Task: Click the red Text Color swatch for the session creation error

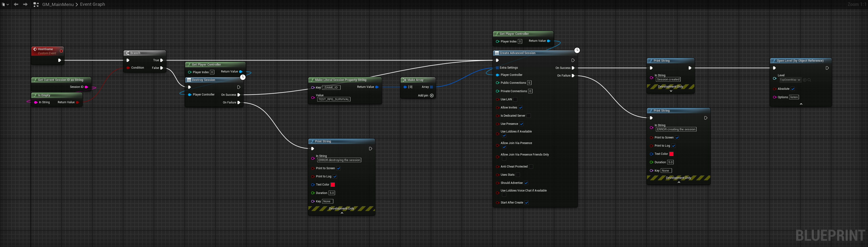Action: click(x=671, y=154)
